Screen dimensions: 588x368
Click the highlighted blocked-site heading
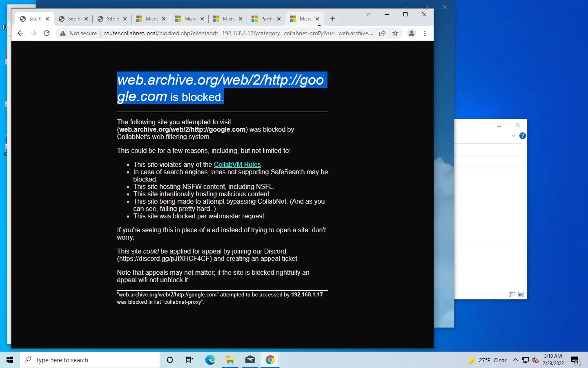click(x=222, y=88)
